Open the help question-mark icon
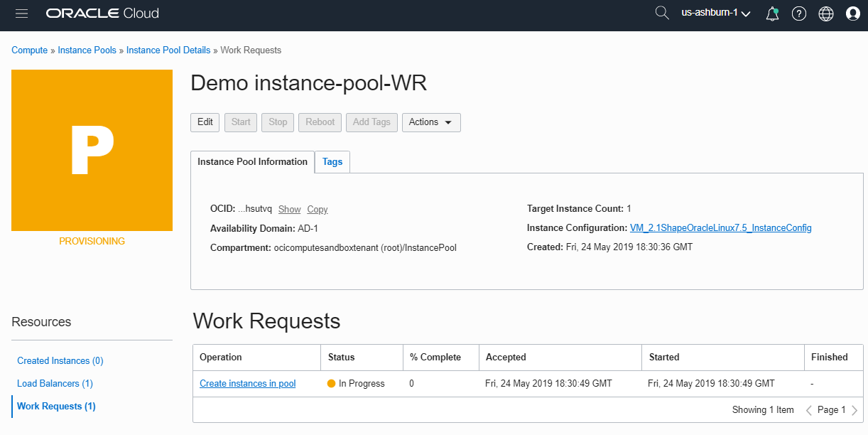 click(x=799, y=13)
